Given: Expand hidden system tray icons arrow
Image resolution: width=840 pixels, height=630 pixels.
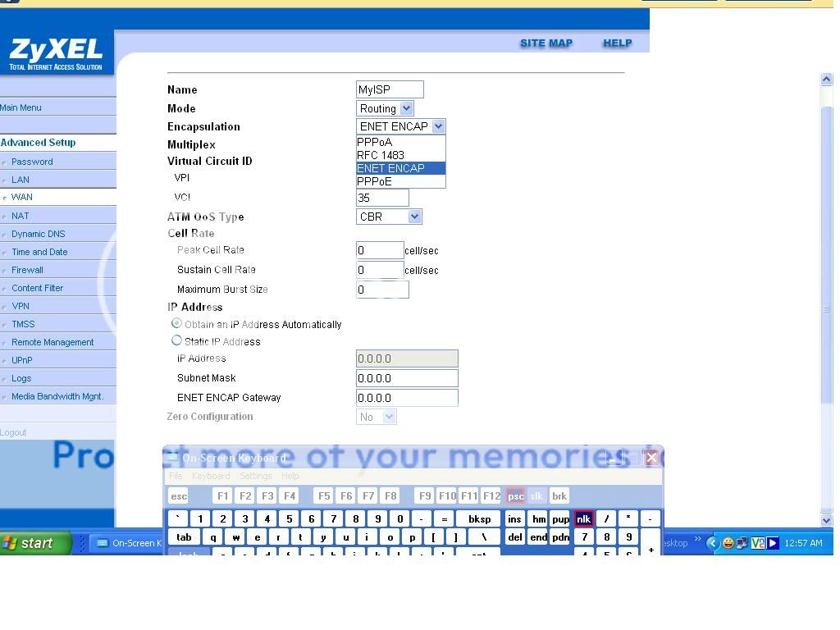Looking at the screenshot, I should tap(712, 543).
